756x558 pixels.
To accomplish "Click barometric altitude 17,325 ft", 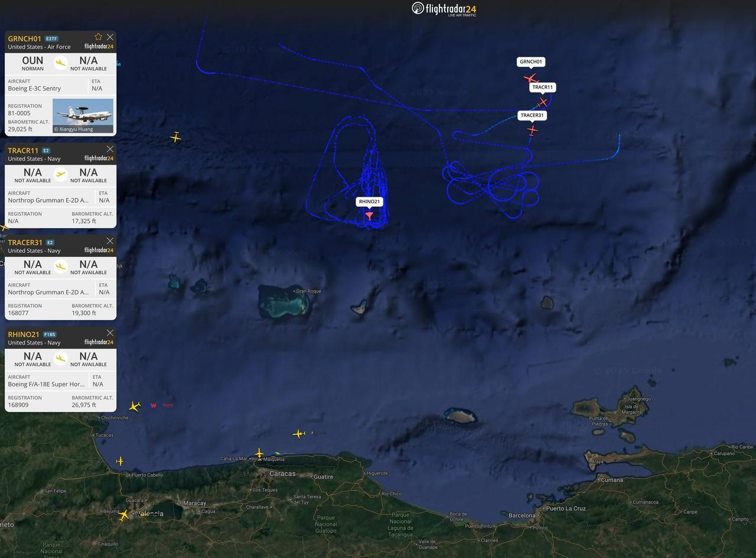I will click(84, 221).
